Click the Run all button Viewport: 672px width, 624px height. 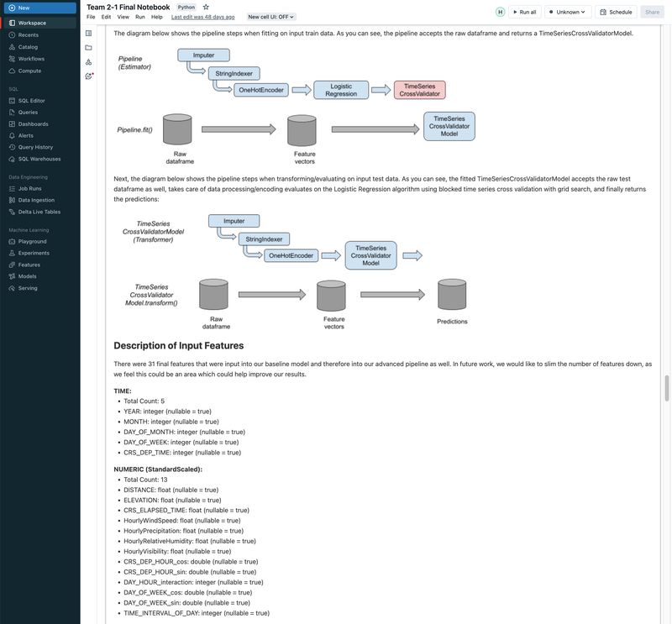(525, 11)
